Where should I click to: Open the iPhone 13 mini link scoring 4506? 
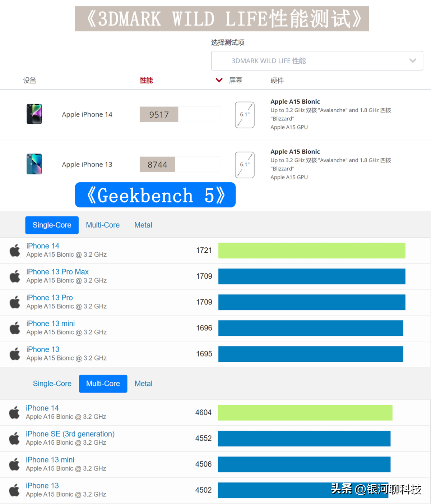pos(50,460)
